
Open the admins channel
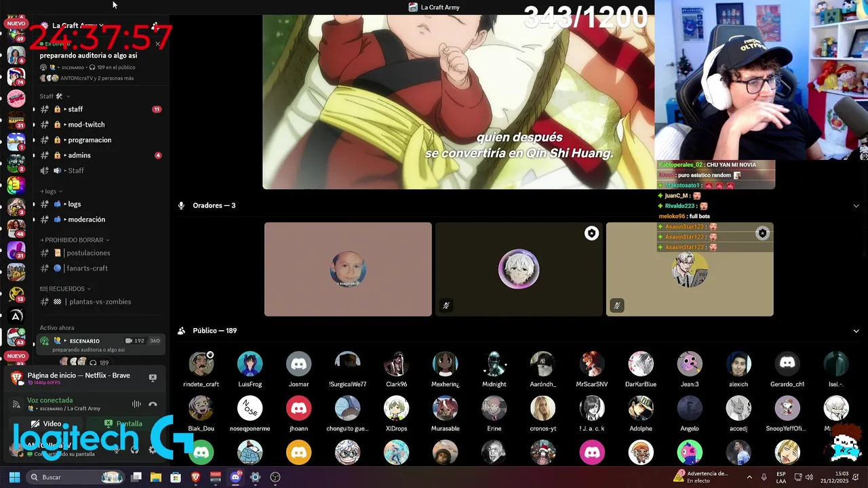[x=100, y=155]
